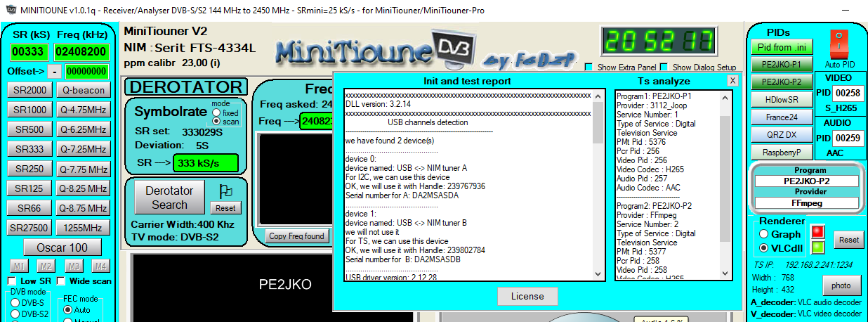
Task: Choose DVB-S2 in DVB mode
Action: point(14,314)
